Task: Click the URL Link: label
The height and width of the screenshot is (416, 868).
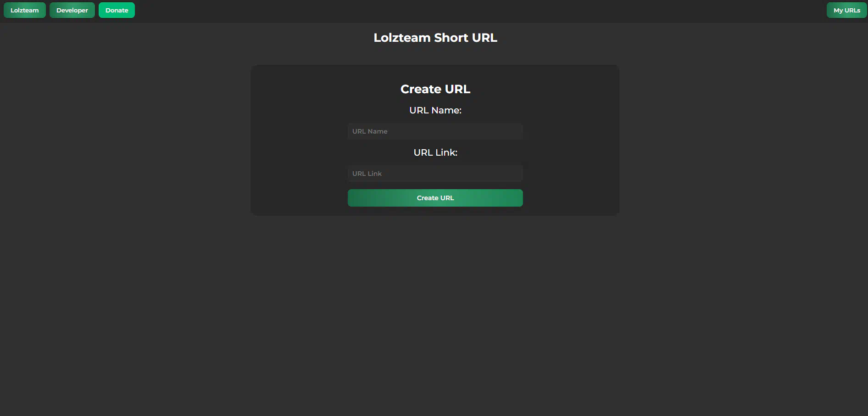Action: 435,152
